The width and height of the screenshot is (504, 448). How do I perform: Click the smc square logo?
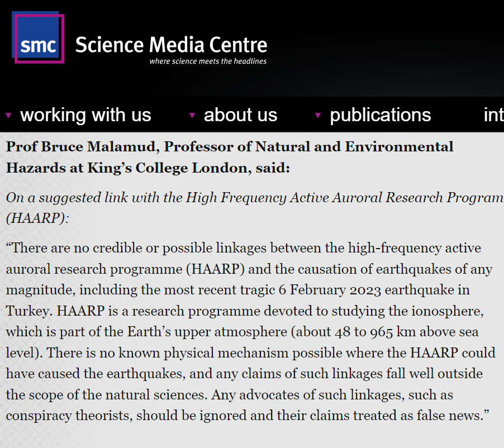point(38,38)
